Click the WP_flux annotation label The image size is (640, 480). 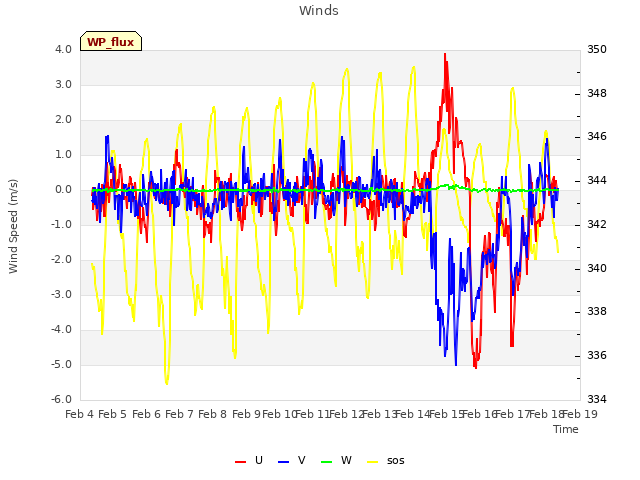pyautogui.click(x=111, y=41)
